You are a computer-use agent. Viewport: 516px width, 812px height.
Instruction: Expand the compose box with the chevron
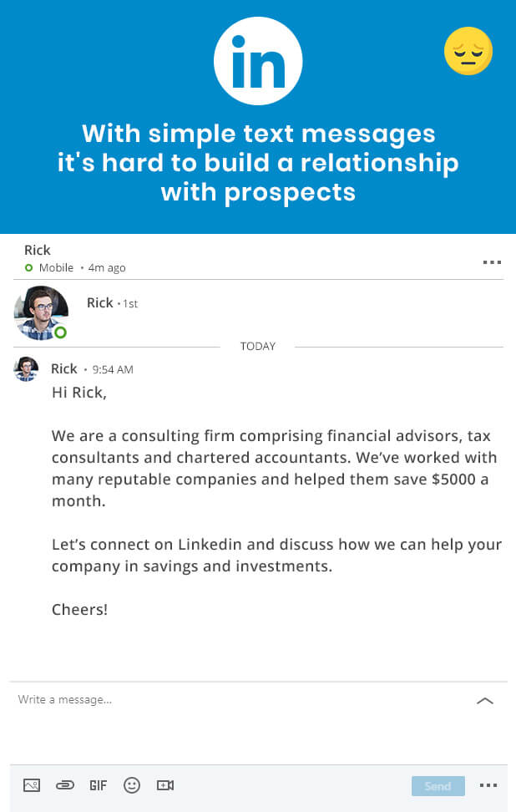pyautogui.click(x=484, y=701)
